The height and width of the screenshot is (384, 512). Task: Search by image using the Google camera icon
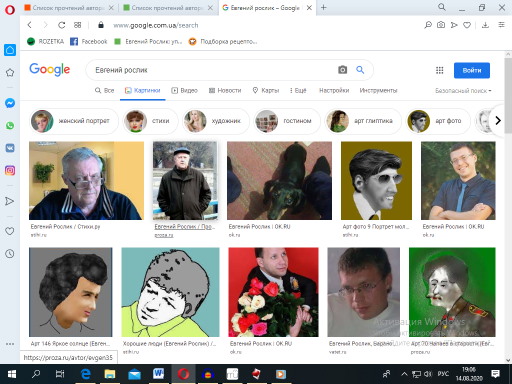pyautogui.click(x=342, y=70)
